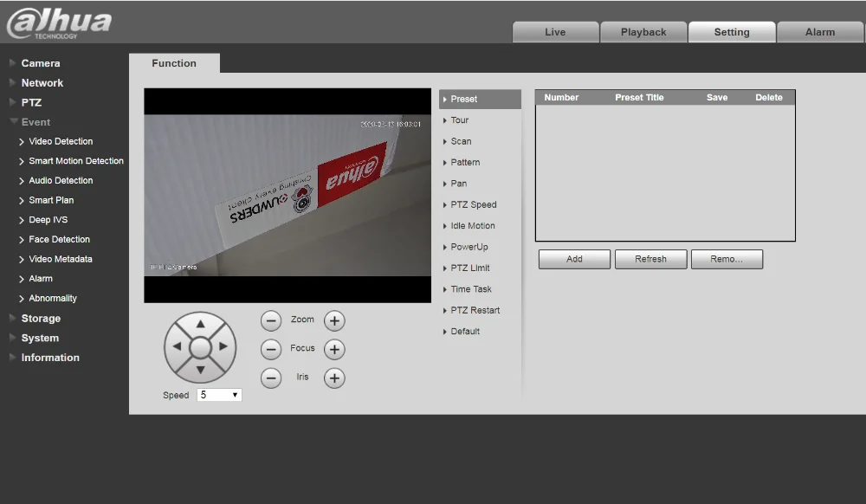
Task: Switch to the Live tab
Action: 555,32
